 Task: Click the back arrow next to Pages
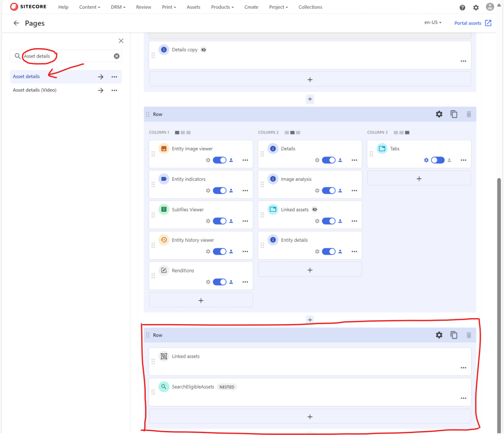click(x=16, y=23)
